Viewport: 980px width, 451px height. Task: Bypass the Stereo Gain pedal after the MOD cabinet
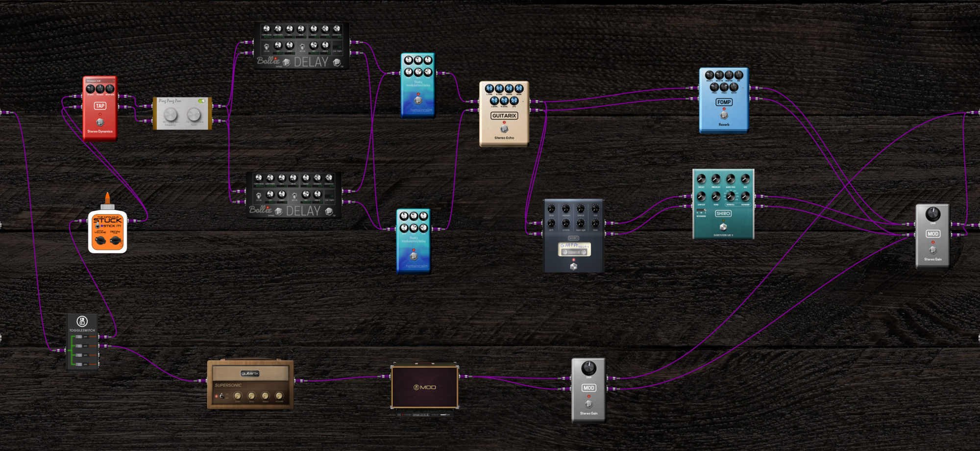tap(588, 404)
